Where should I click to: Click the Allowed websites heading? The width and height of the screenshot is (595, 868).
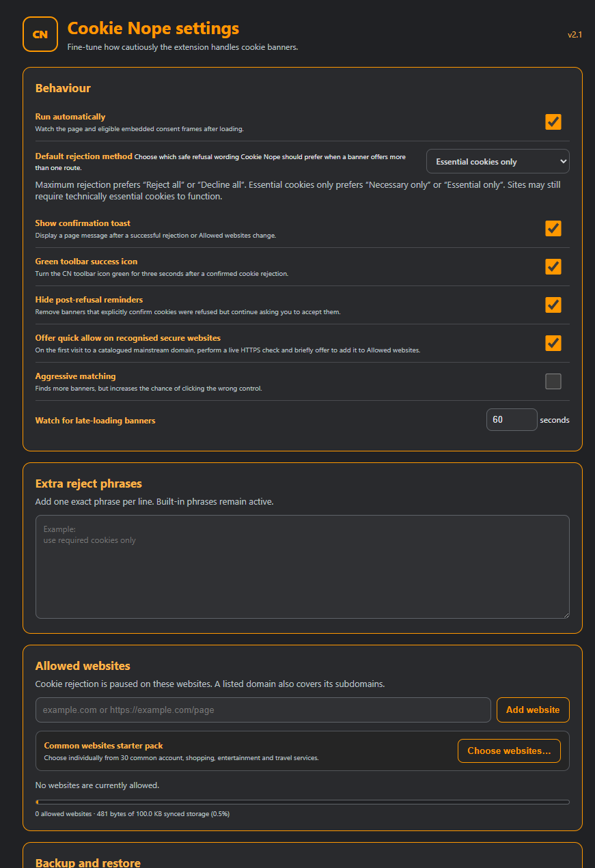[83, 666]
